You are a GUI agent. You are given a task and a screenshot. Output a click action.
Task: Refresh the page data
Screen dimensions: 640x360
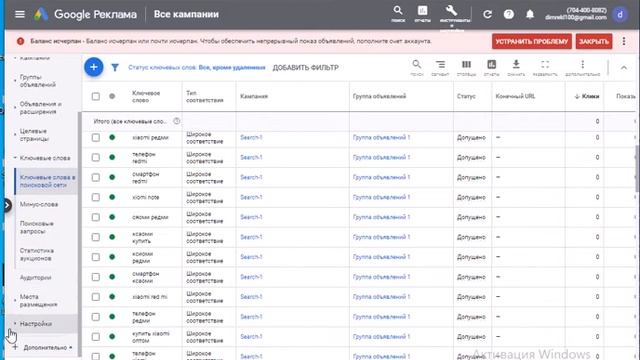(x=487, y=14)
